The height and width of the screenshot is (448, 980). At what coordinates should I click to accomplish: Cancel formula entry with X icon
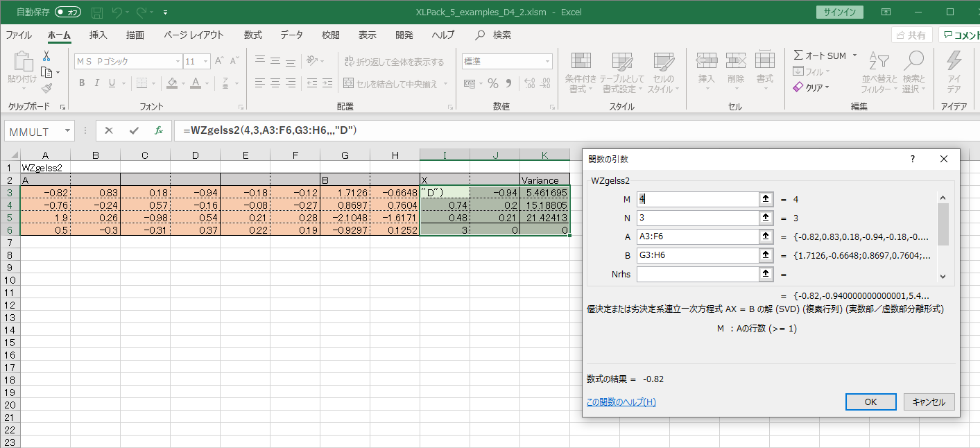click(x=109, y=130)
